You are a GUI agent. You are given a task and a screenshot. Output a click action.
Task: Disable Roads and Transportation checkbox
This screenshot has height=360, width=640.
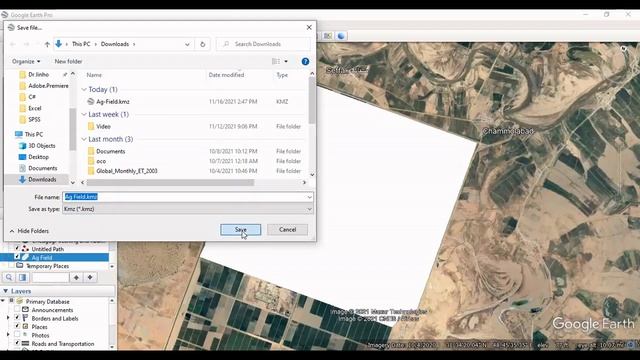pyautogui.click(x=17, y=344)
